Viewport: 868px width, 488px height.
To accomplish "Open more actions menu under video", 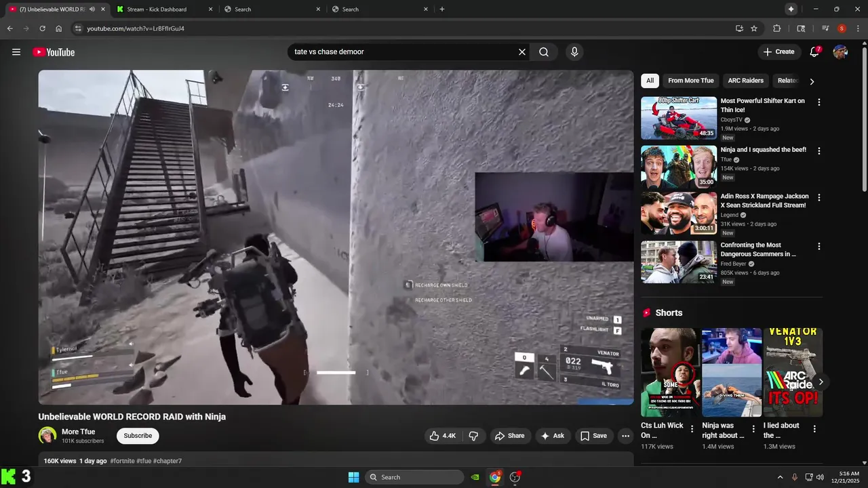I will click(x=625, y=436).
